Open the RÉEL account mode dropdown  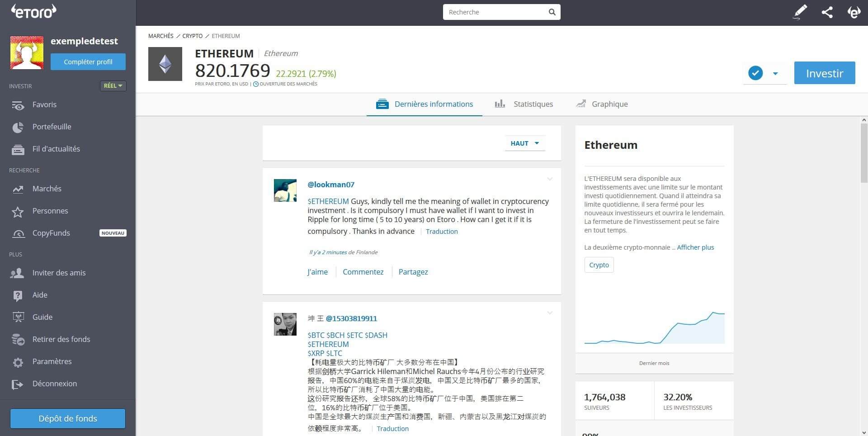pos(113,85)
